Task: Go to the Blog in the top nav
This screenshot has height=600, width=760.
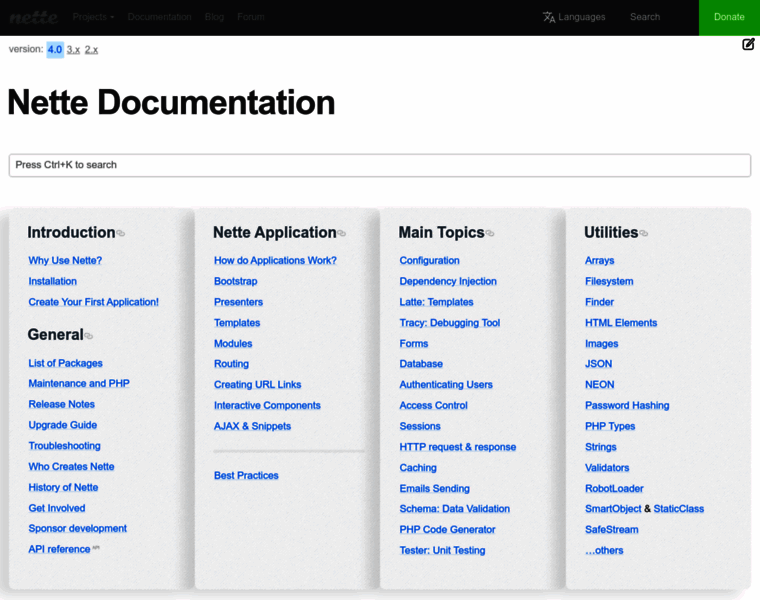Action: coord(214,17)
